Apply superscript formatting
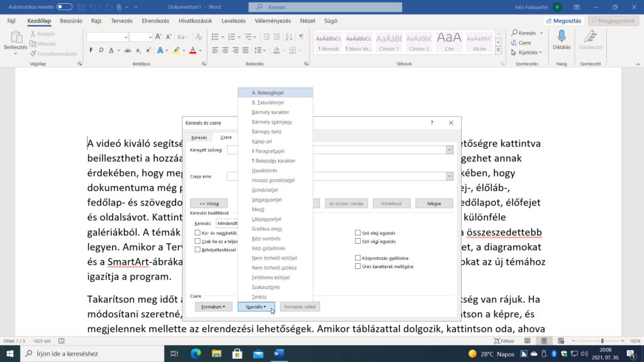644x362 pixels. [x=148, y=50]
